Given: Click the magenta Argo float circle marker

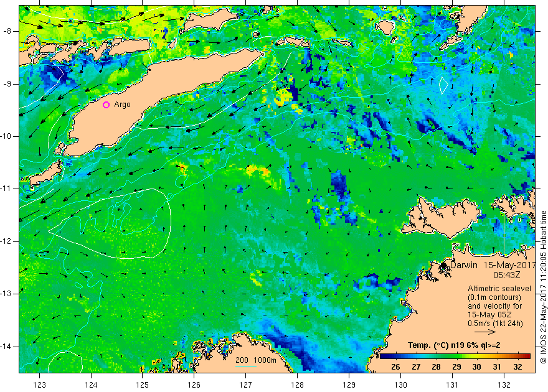Looking at the screenshot, I should 106,105.
